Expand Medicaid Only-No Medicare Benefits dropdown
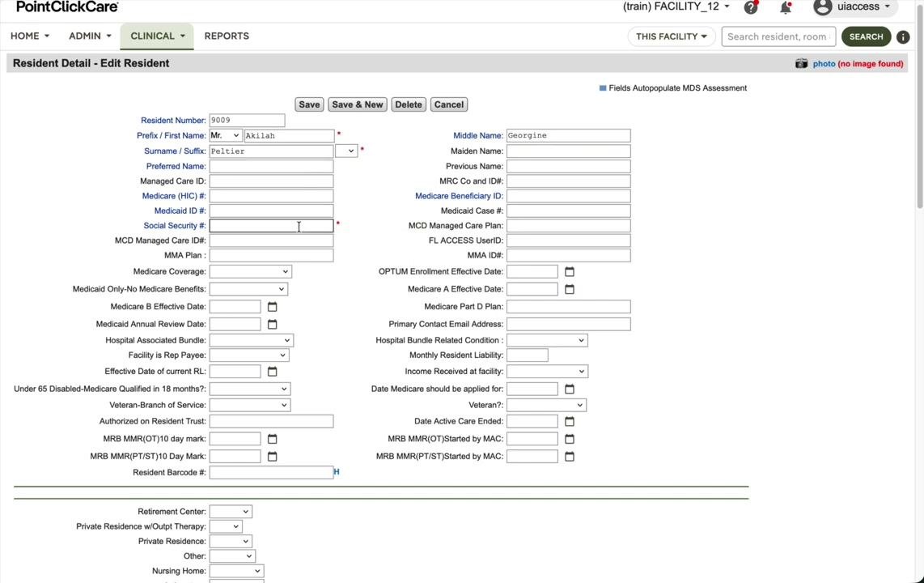This screenshot has width=924, height=583. (248, 289)
